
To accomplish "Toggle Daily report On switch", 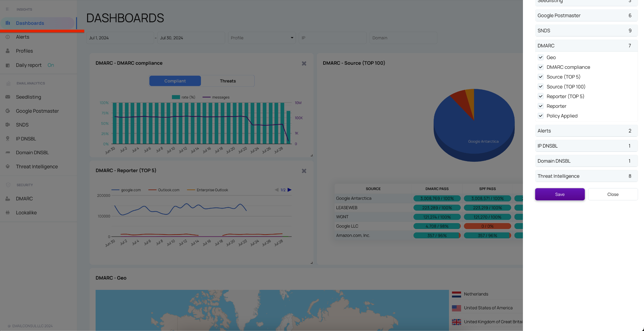I will [x=51, y=65].
